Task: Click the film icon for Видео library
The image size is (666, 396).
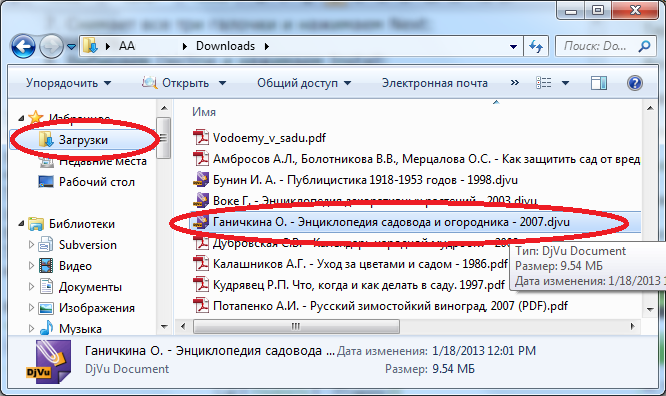Action: [x=46, y=266]
